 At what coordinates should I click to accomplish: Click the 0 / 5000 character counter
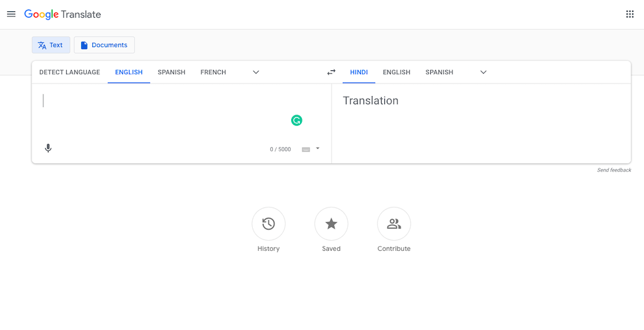click(x=280, y=150)
